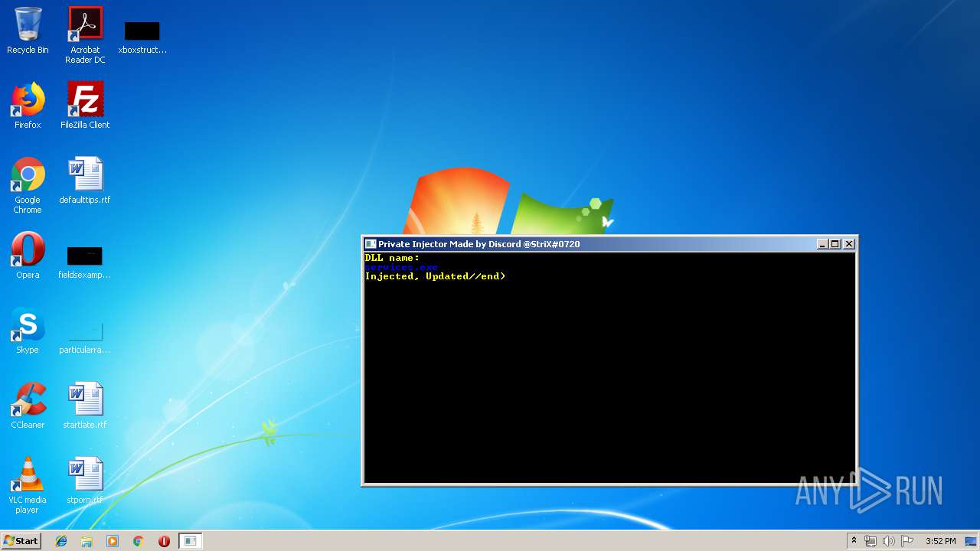Open the console window system menu icon
Image resolution: width=980 pixels, height=551 pixels.
pyautogui.click(x=371, y=244)
